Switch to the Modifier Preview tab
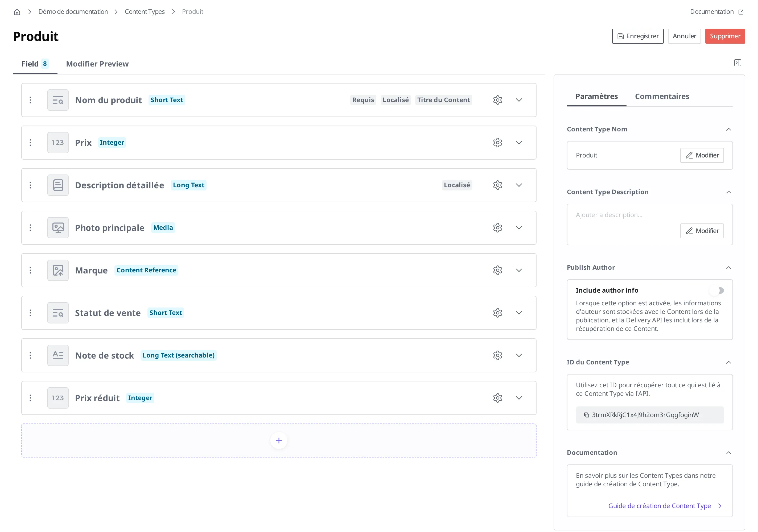Screen dimensions: 758x532 pos(97,64)
